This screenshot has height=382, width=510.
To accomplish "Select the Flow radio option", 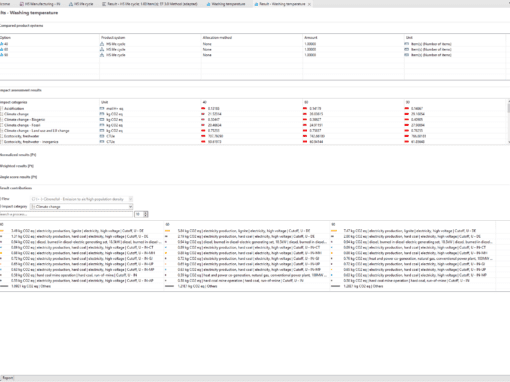I will pos(1,199).
